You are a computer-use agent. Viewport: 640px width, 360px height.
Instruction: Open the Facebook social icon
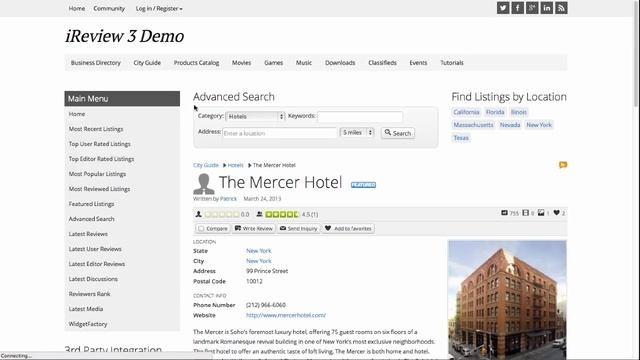(518, 8)
